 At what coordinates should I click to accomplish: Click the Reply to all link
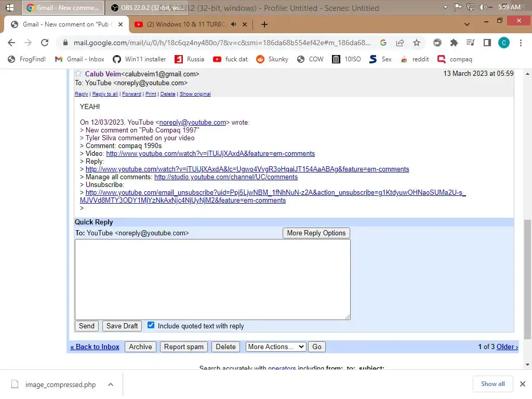pos(105,94)
